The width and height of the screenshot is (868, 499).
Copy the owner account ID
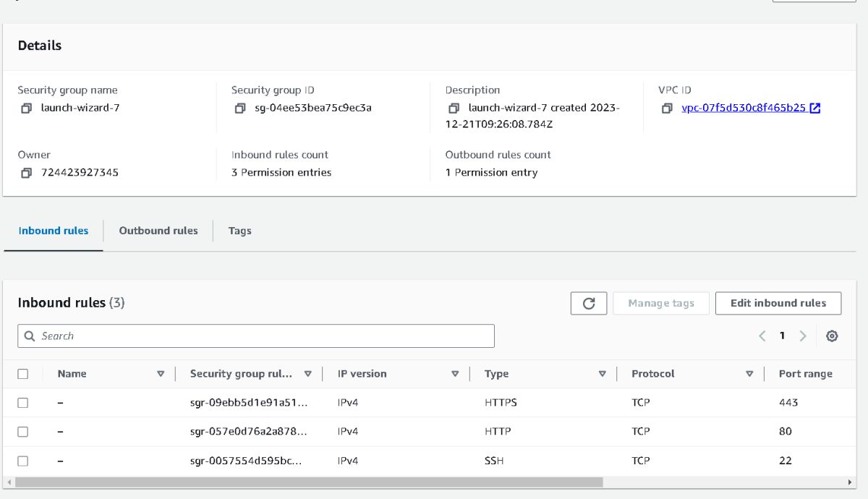[x=26, y=173]
